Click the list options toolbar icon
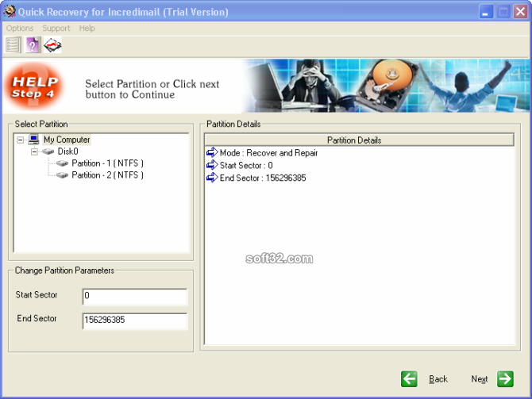Screen dimensions: 532x399 13,44
